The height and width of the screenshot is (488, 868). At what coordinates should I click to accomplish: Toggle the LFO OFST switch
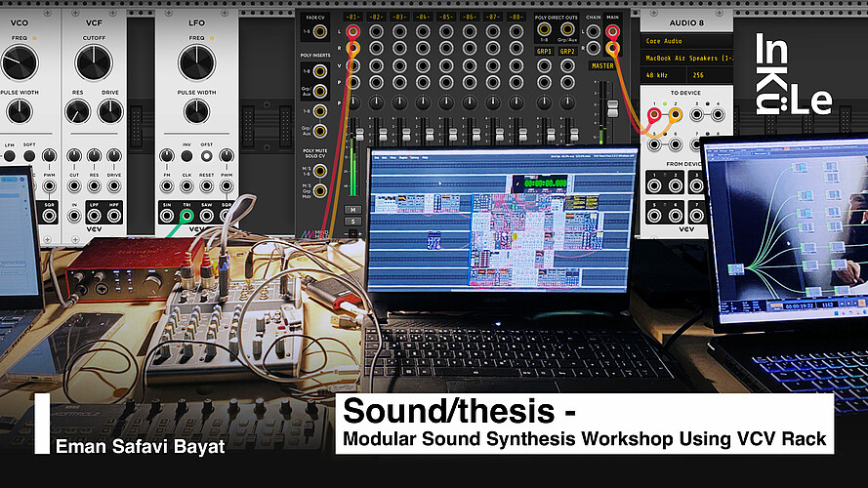(x=206, y=156)
